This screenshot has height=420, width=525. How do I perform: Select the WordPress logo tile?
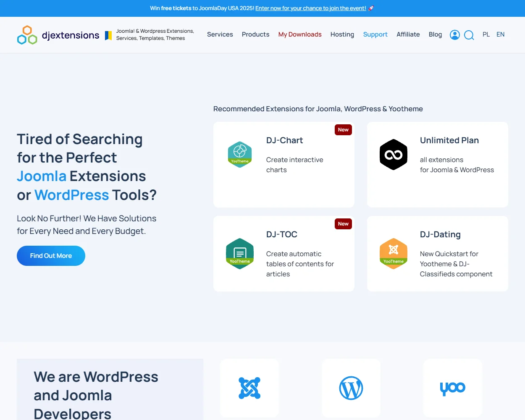coord(351,388)
